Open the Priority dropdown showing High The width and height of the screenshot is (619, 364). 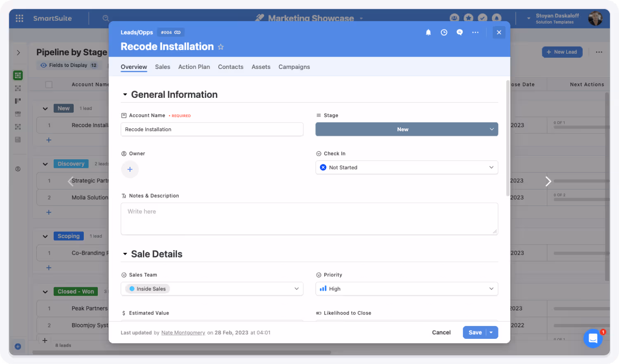pos(406,288)
